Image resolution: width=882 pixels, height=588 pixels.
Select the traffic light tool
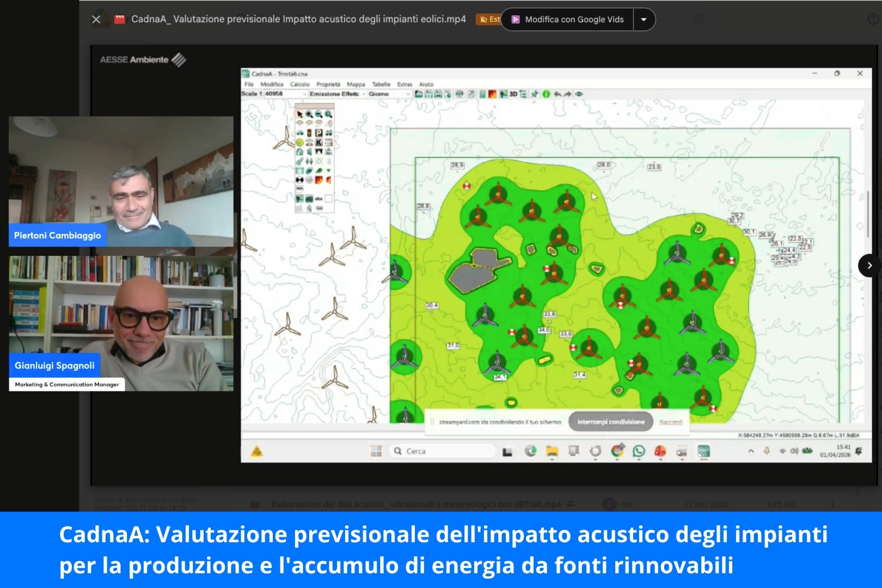pyautogui.click(x=309, y=132)
